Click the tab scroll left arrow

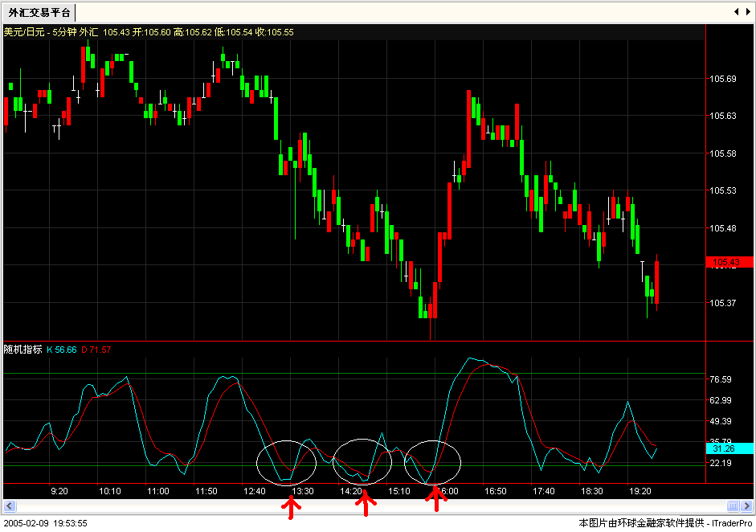(x=736, y=11)
